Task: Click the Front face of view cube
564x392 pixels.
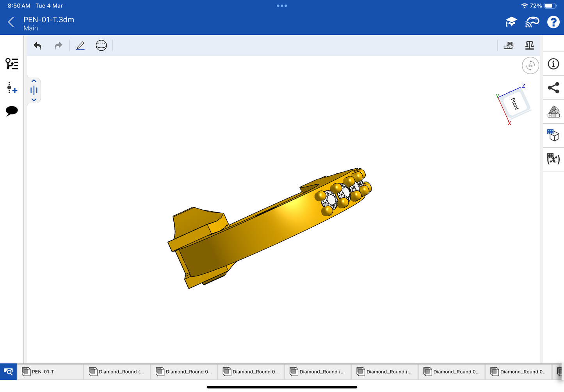Action: [x=515, y=103]
